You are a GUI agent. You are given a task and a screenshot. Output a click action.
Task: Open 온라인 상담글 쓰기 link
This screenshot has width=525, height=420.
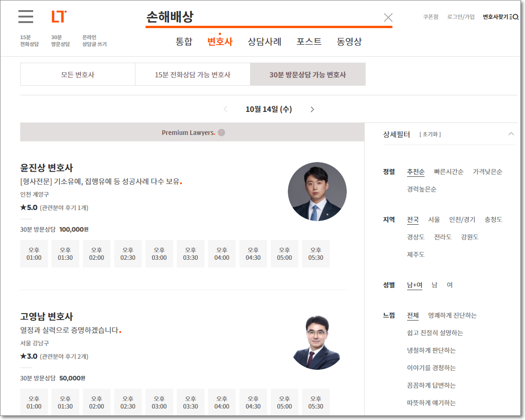(x=94, y=41)
